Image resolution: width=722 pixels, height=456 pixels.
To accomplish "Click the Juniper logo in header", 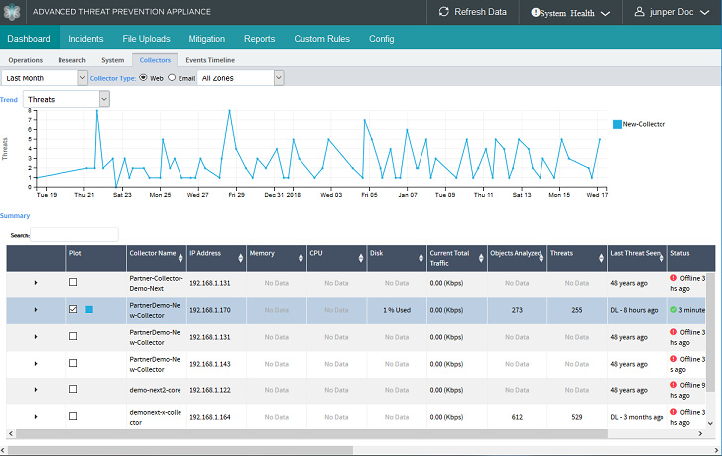I will click(14, 13).
